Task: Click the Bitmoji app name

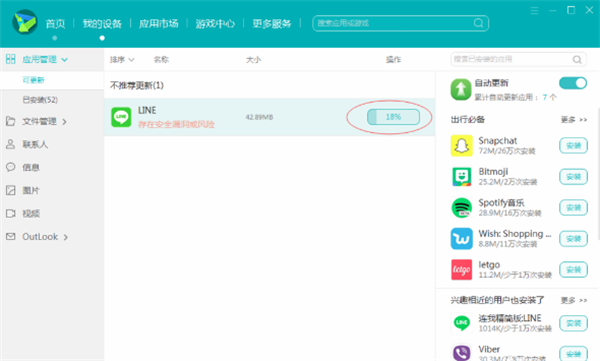Action: 493,172
